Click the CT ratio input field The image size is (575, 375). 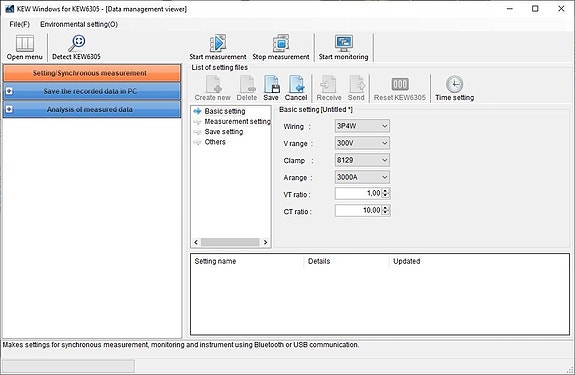click(358, 210)
